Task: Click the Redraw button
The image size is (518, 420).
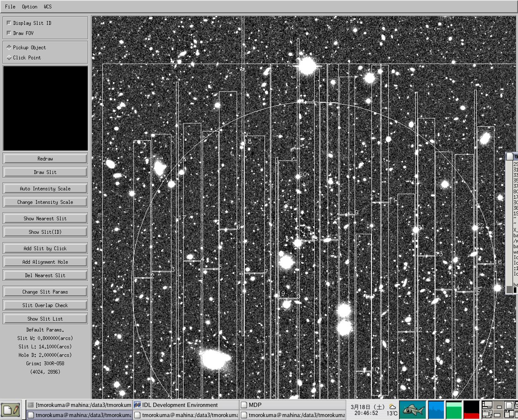Action: [x=45, y=159]
